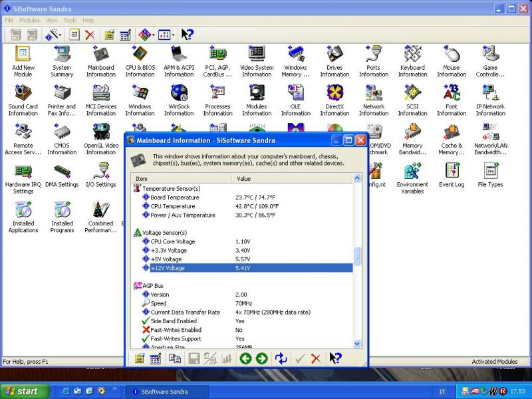Select DirectX Information module
Image resolution: width=532 pixels, height=399 pixels.
pyautogui.click(x=334, y=100)
